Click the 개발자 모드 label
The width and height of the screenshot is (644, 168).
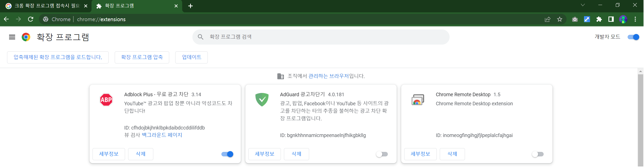tap(607, 37)
